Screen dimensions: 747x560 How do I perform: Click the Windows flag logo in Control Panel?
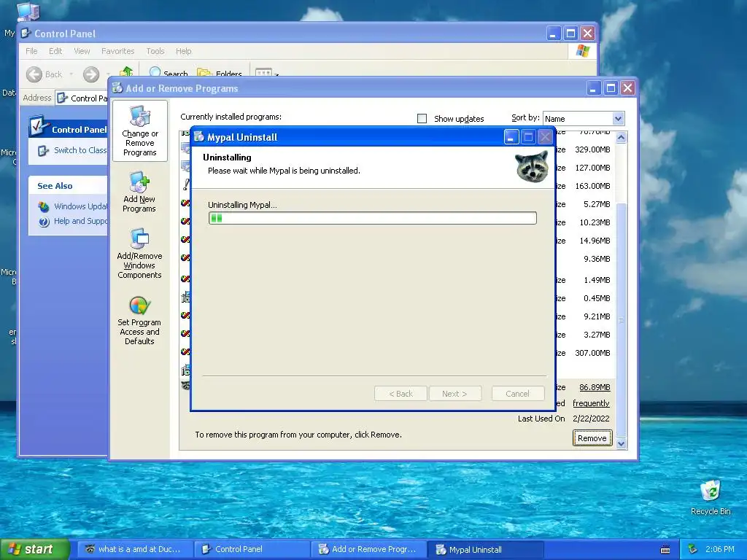point(583,51)
